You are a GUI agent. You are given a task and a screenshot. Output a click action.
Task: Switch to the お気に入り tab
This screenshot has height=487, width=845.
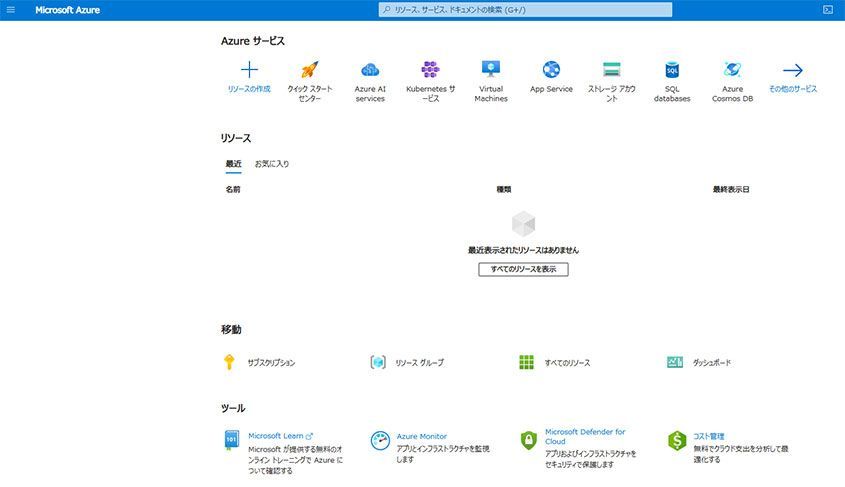click(x=271, y=164)
